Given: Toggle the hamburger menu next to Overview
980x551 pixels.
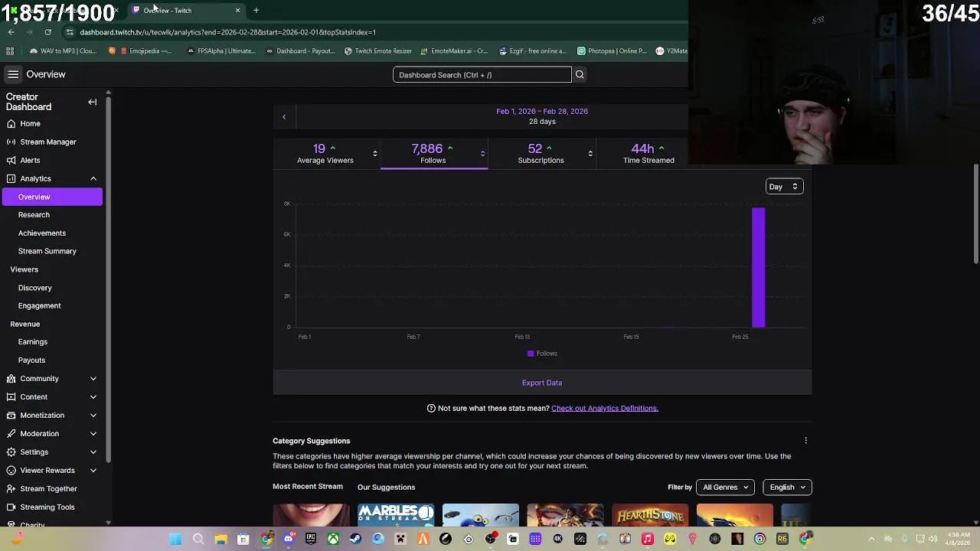Looking at the screenshot, I should [x=13, y=74].
